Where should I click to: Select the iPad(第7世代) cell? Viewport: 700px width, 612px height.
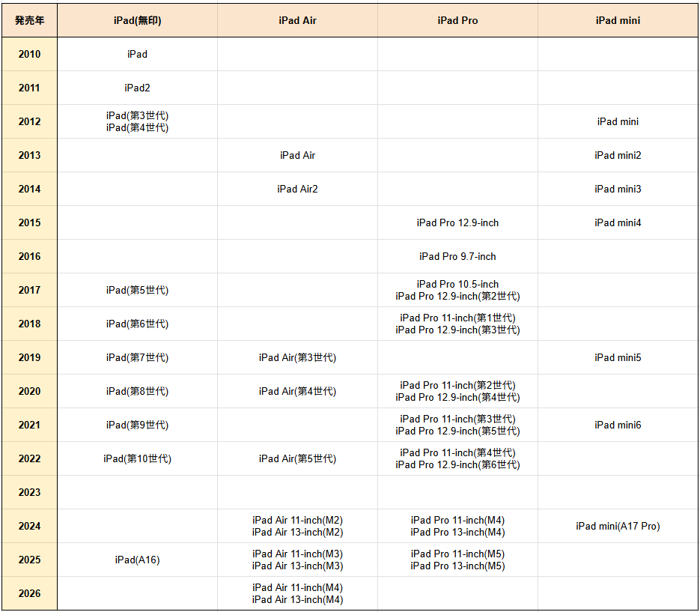[137, 357]
